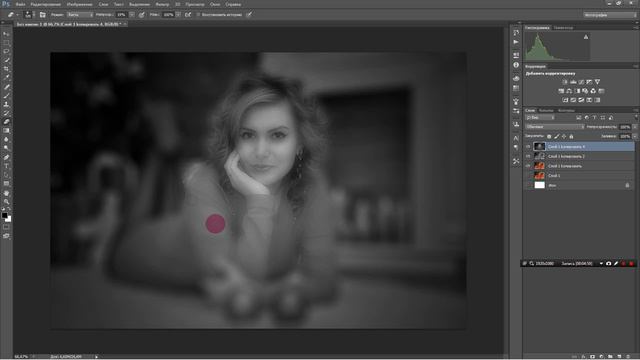Select the Move tool
Screen dimensions: 640x360
[x=6, y=34]
